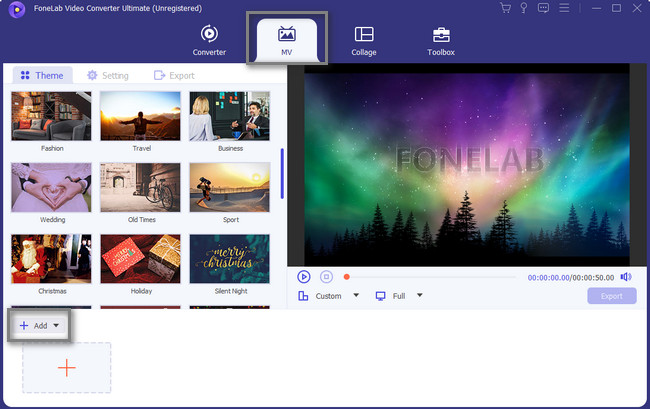Switch to the MV tab

(286, 40)
